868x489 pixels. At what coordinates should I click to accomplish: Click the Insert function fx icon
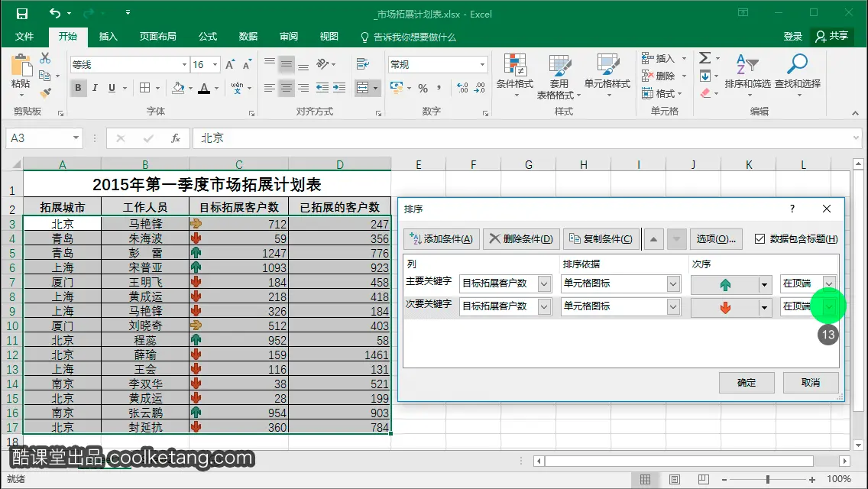[x=176, y=138]
